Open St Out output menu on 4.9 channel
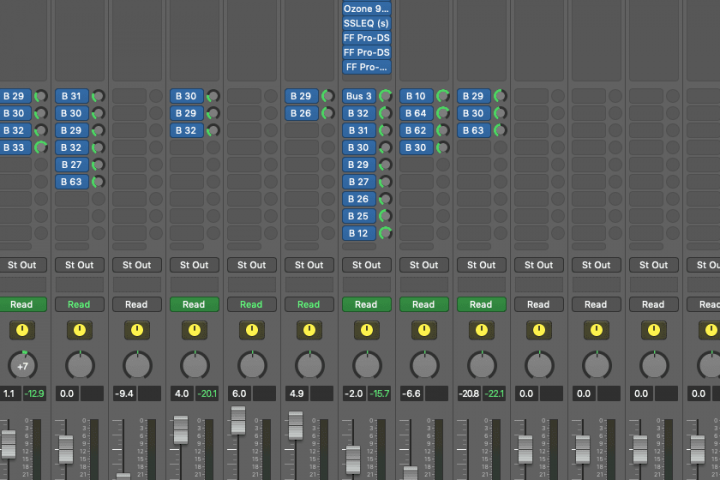Screen dimensions: 720x480 309,265
